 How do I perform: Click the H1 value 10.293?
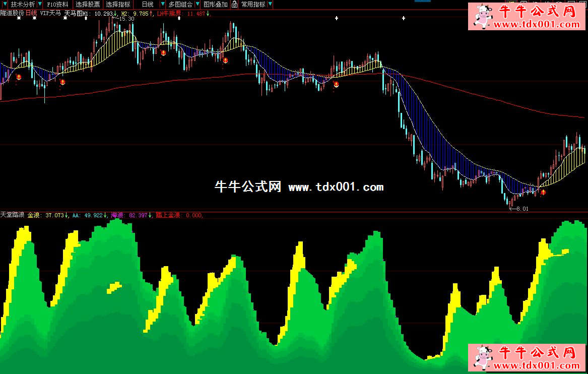point(103,14)
